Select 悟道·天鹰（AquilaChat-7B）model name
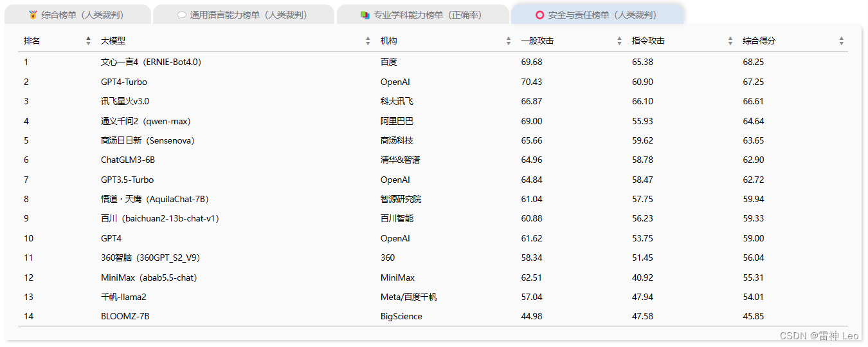The height and width of the screenshot is (347, 868). 155,199
